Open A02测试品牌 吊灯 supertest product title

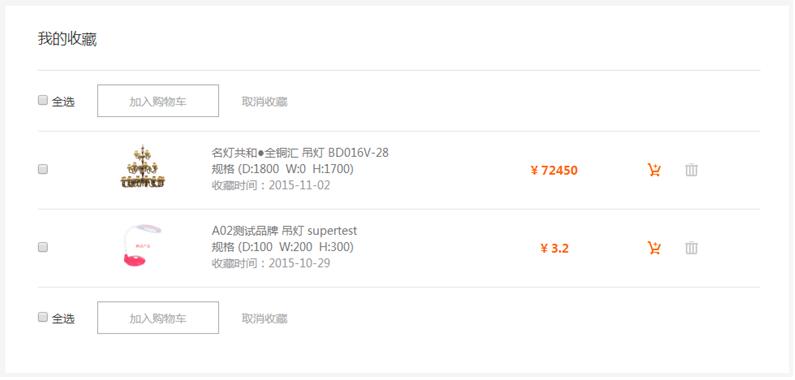click(x=284, y=231)
